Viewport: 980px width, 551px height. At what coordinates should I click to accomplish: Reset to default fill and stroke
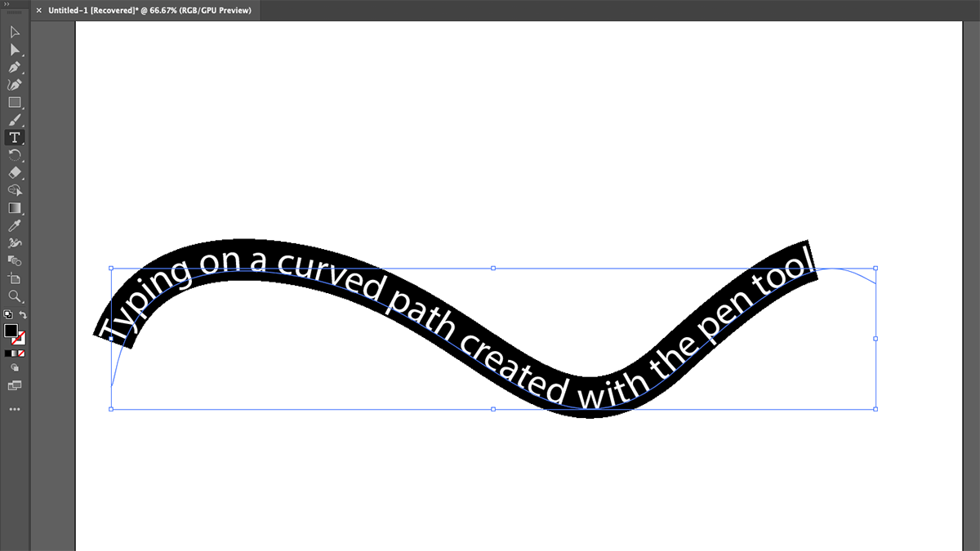point(7,315)
